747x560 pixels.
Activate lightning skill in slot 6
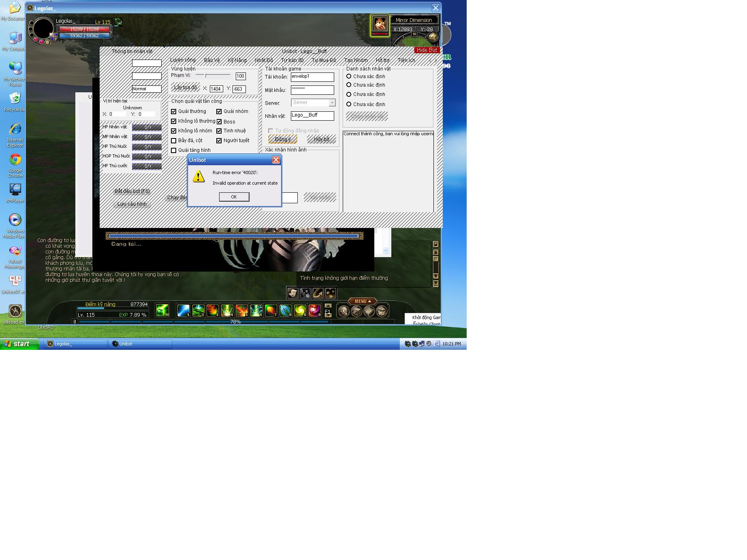256,311
